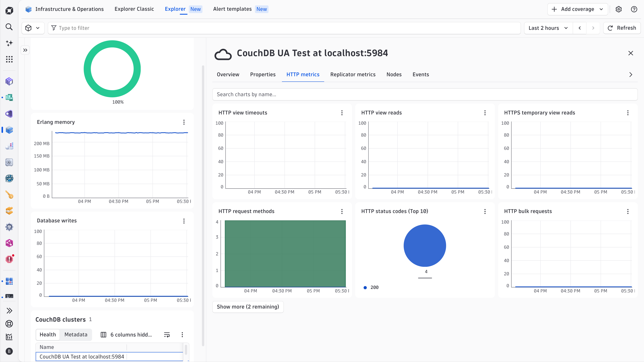Click the green HTTP request methods area

(x=285, y=254)
